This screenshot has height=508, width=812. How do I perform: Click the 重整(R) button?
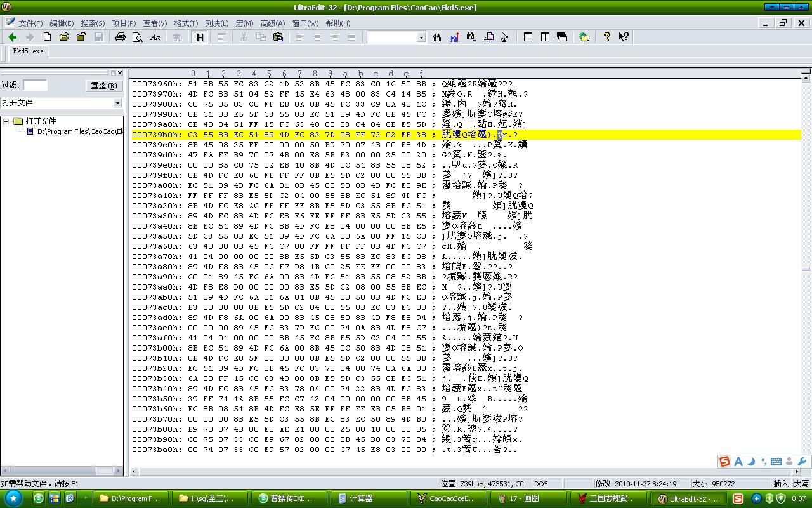pyautogui.click(x=103, y=85)
